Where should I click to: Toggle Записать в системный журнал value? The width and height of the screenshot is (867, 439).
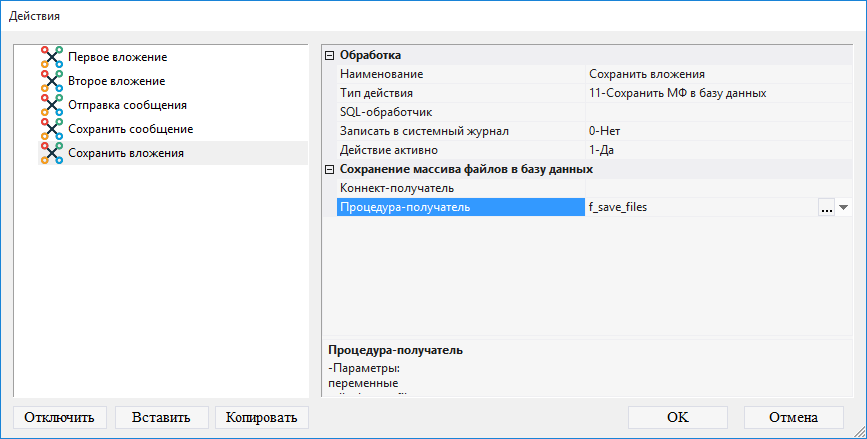(715, 131)
